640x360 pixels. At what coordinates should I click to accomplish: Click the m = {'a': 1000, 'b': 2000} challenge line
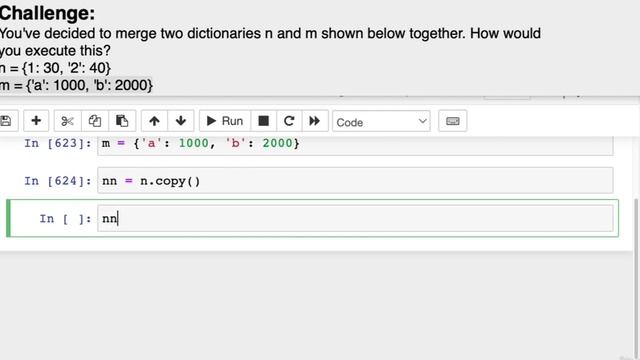pyautogui.click(x=76, y=85)
